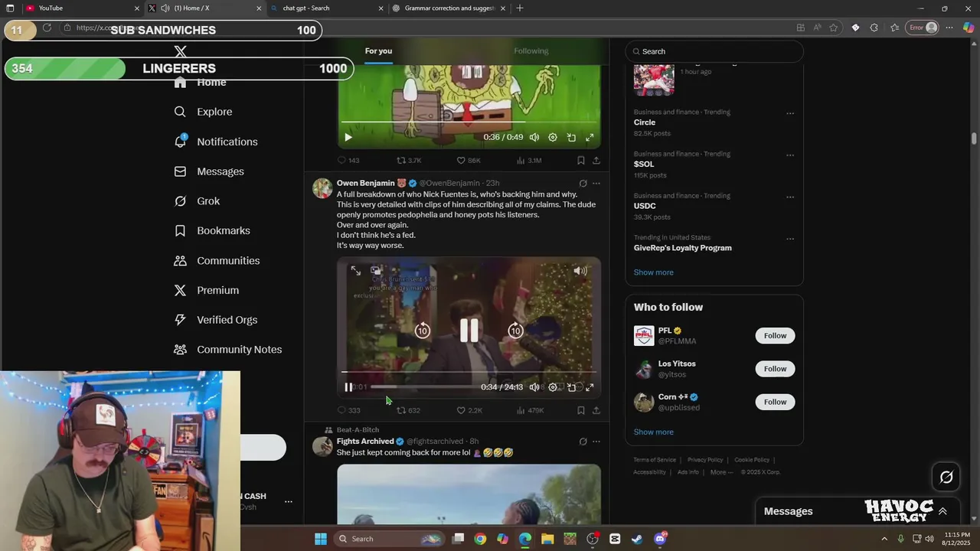Open more options on Owen Benjamin post
The image size is (980, 551).
(596, 184)
